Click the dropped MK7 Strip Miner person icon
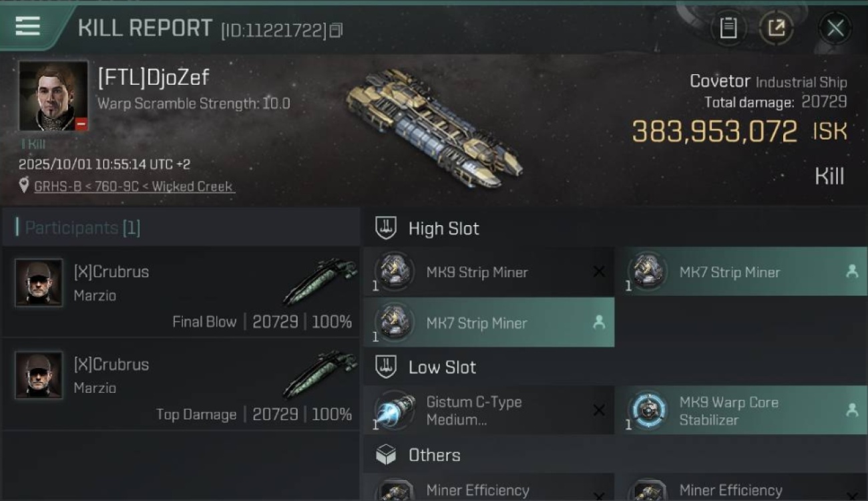868x501 pixels. [x=852, y=272]
